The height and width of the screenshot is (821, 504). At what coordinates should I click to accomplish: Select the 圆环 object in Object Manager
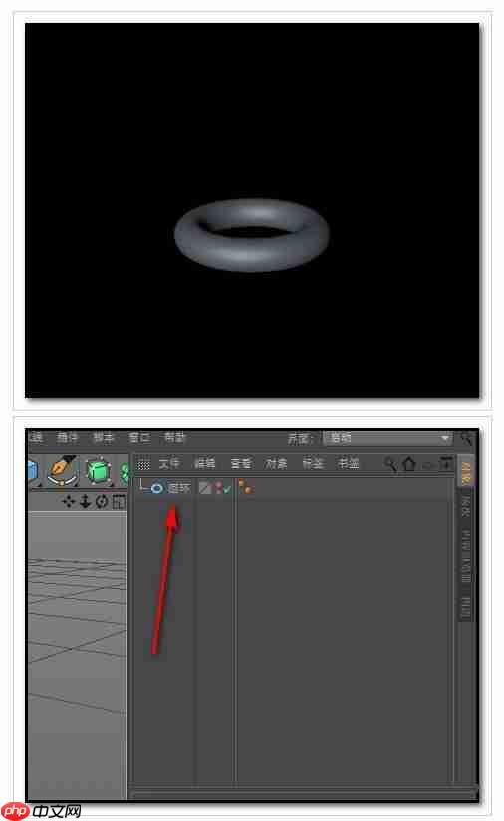pyautogui.click(x=179, y=488)
